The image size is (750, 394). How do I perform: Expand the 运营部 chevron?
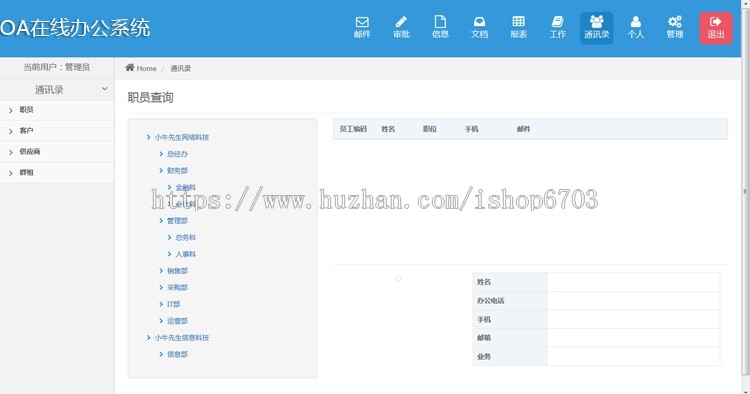coord(161,321)
